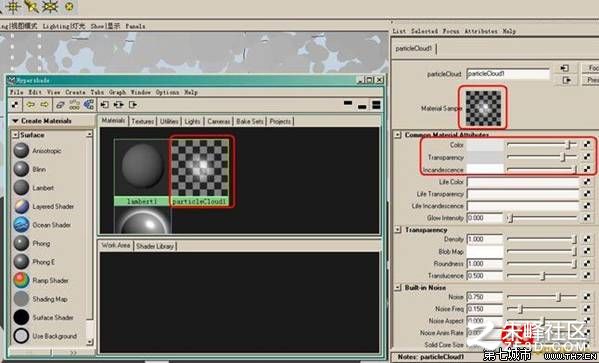Switch to the Textures tab
Screen dimensions: 599x363
(x=142, y=121)
